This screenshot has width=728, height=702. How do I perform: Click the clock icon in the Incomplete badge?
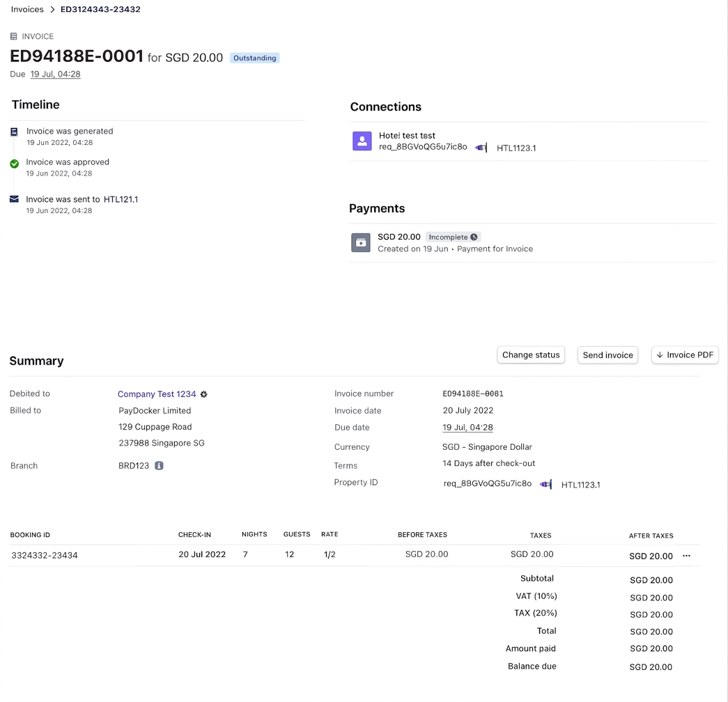(x=474, y=237)
